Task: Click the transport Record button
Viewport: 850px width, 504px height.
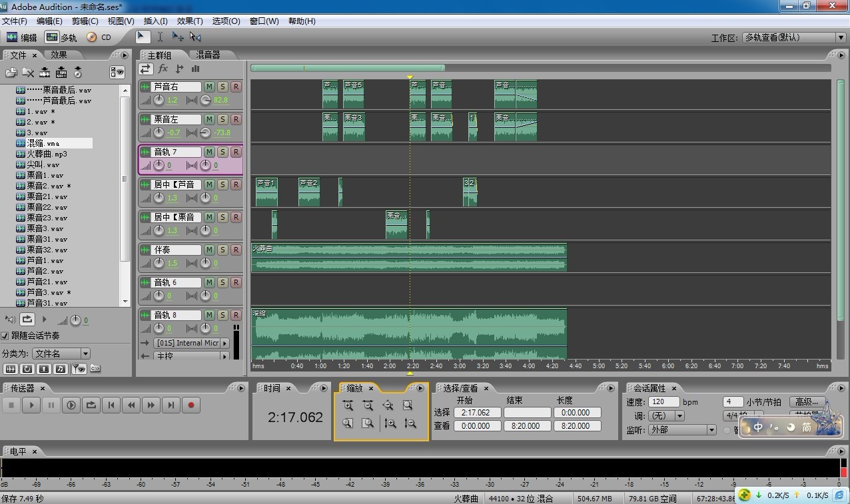Action: coord(191,405)
